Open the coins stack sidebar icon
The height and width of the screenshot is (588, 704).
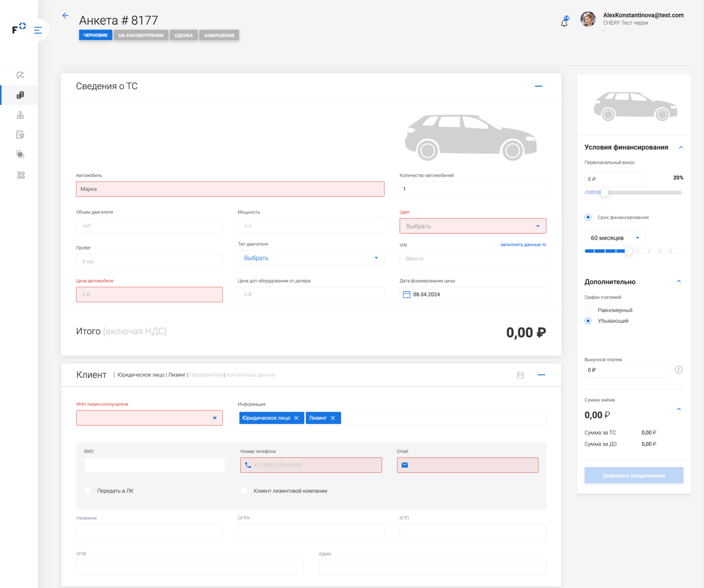pos(20,95)
